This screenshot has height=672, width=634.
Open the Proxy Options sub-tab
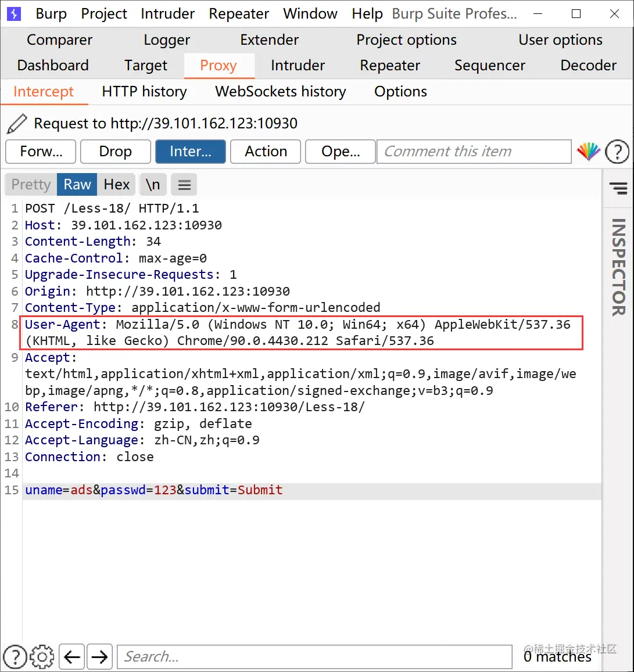tap(400, 92)
